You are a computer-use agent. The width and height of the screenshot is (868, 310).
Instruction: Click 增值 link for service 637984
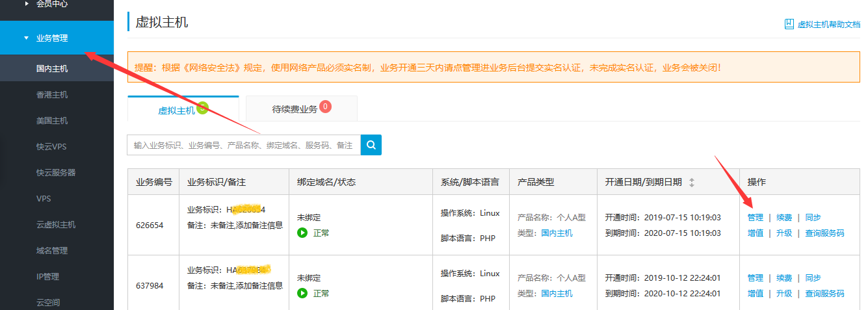point(756,293)
